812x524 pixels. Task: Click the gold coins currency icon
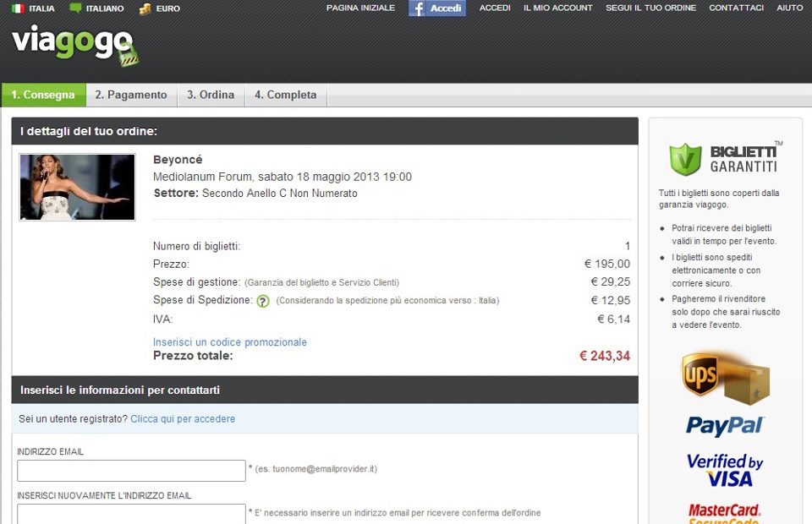(145, 8)
